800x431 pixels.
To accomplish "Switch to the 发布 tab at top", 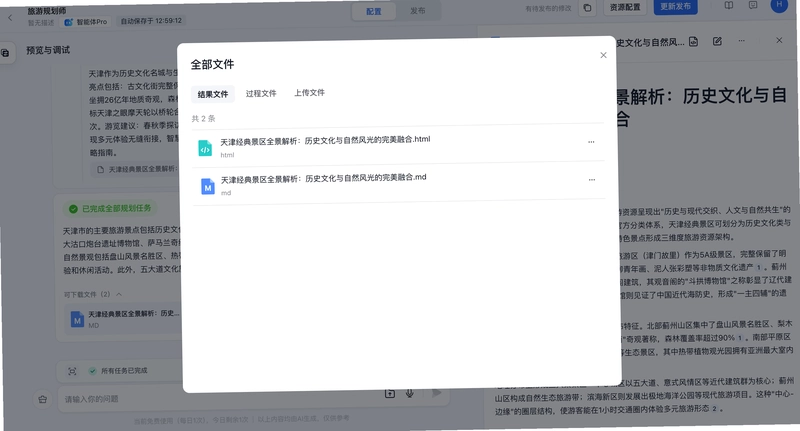I will click(417, 11).
